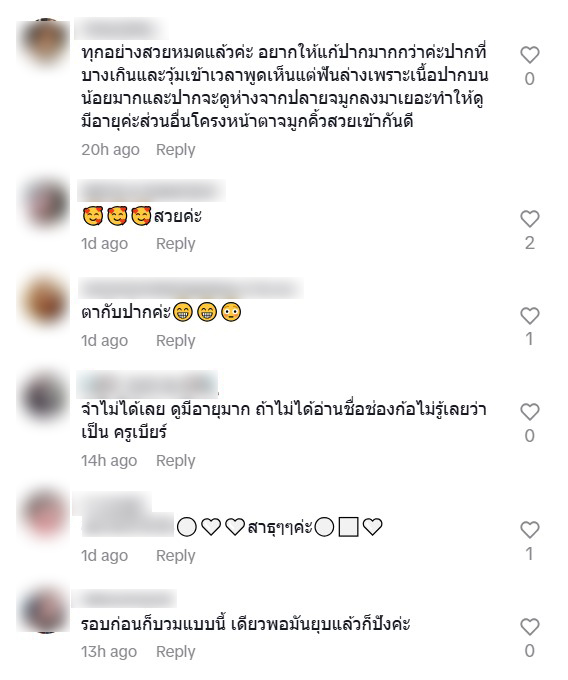Open the avatar beside the สวยค่ะ comment
This screenshot has width=568, height=680.
click(43, 206)
